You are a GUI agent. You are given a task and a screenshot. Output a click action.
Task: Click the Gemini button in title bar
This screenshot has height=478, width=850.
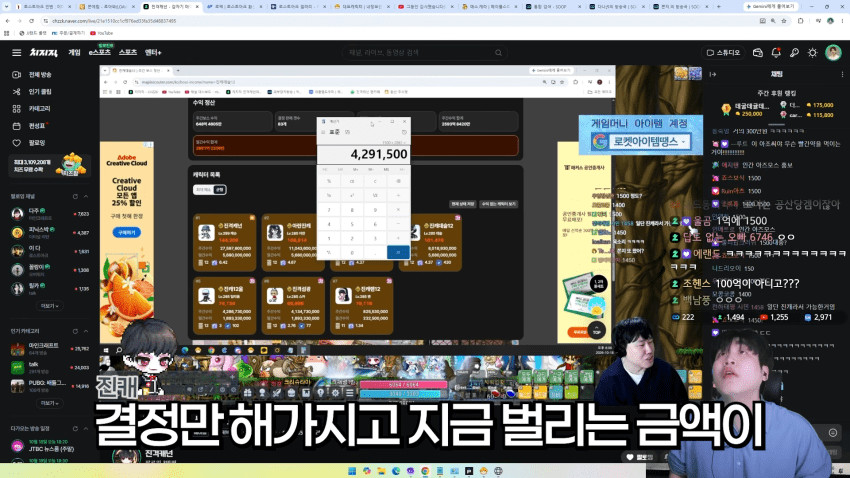pyautogui.click(x=770, y=7)
